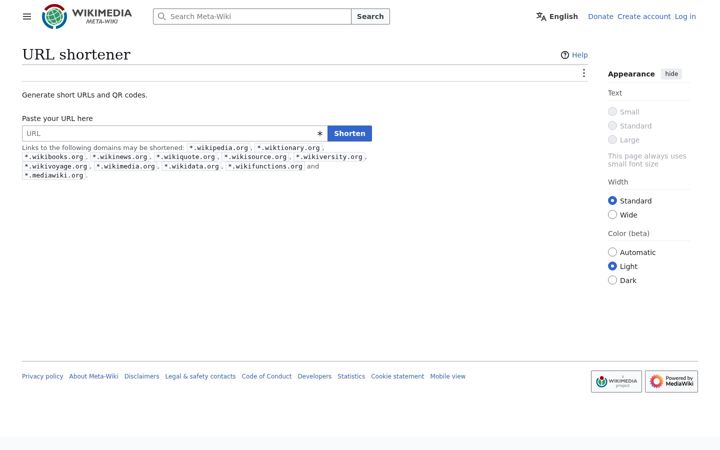The image size is (720, 450).
Task: Open the Cookie statement link
Action: point(397,377)
